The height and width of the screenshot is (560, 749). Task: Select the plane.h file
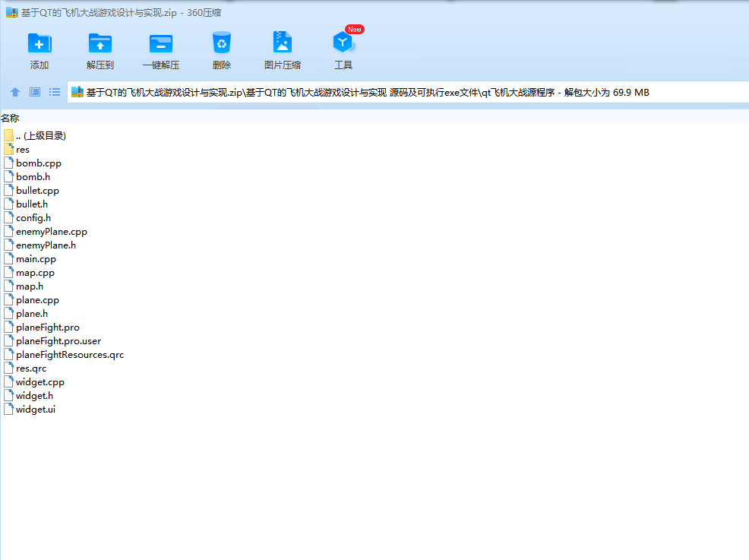tap(32, 314)
